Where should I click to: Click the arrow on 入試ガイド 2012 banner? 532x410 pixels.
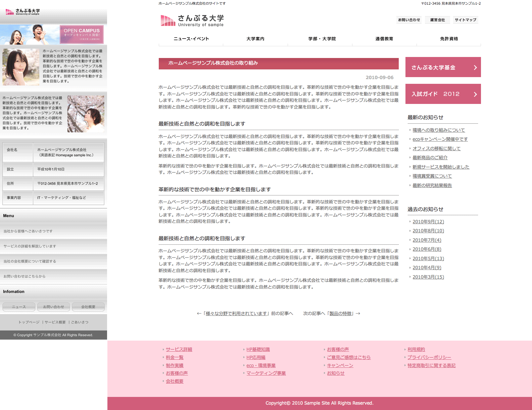pos(475,94)
